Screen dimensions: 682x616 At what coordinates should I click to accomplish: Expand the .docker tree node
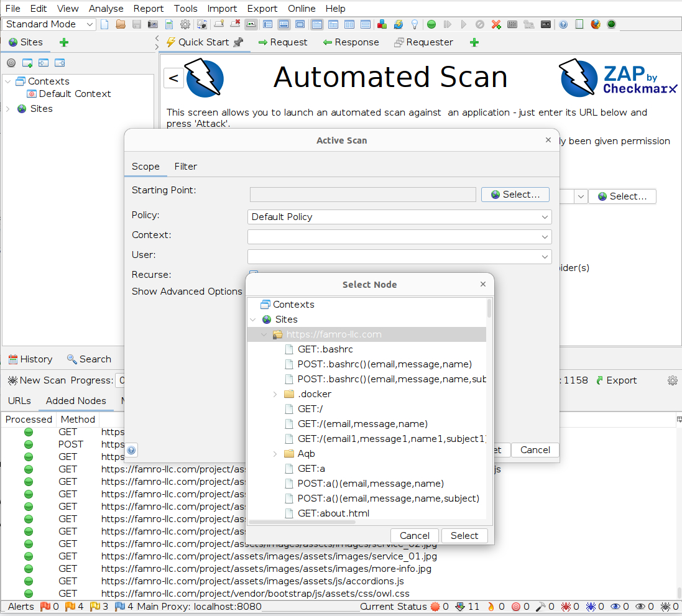tap(275, 393)
